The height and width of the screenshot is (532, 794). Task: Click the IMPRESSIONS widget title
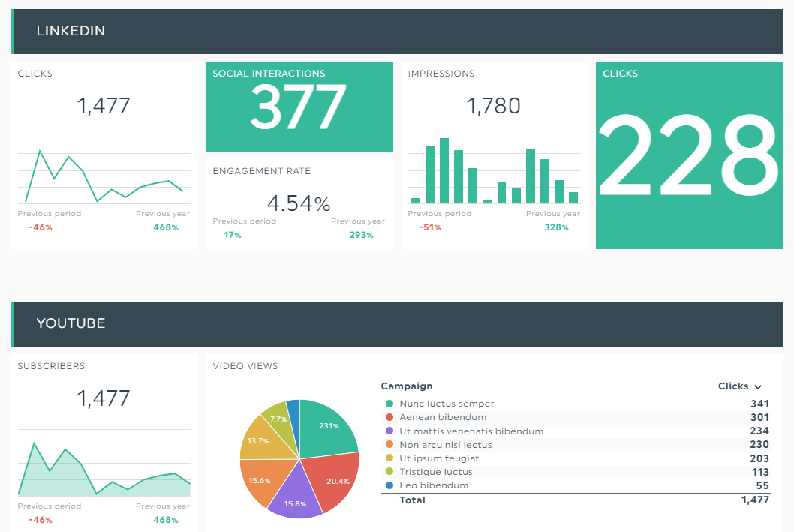pyautogui.click(x=441, y=74)
